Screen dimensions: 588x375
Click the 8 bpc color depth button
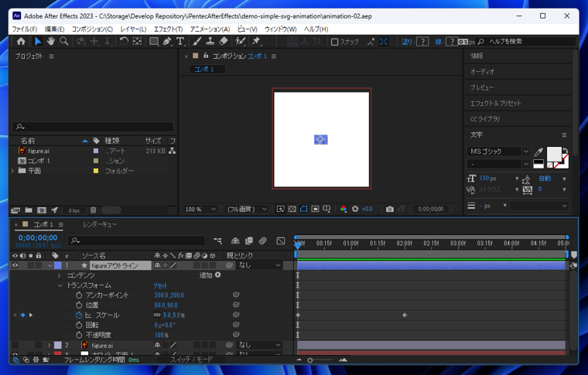click(74, 210)
